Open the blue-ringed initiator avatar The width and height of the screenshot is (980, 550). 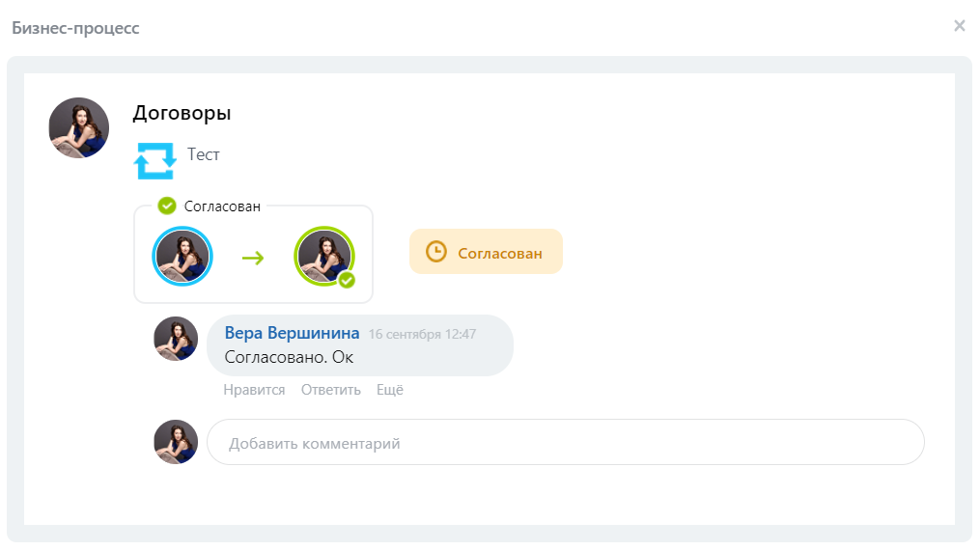[182, 256]
